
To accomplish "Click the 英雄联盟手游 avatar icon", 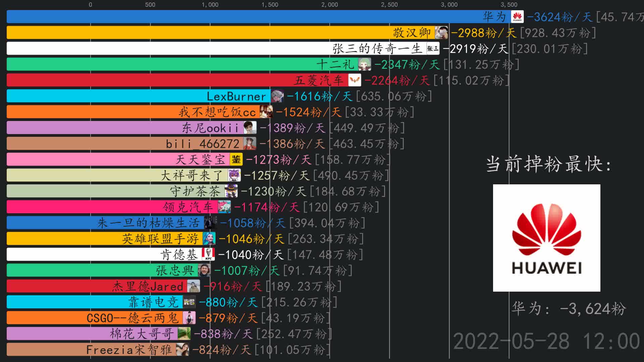I will click(x=209, y=239).
